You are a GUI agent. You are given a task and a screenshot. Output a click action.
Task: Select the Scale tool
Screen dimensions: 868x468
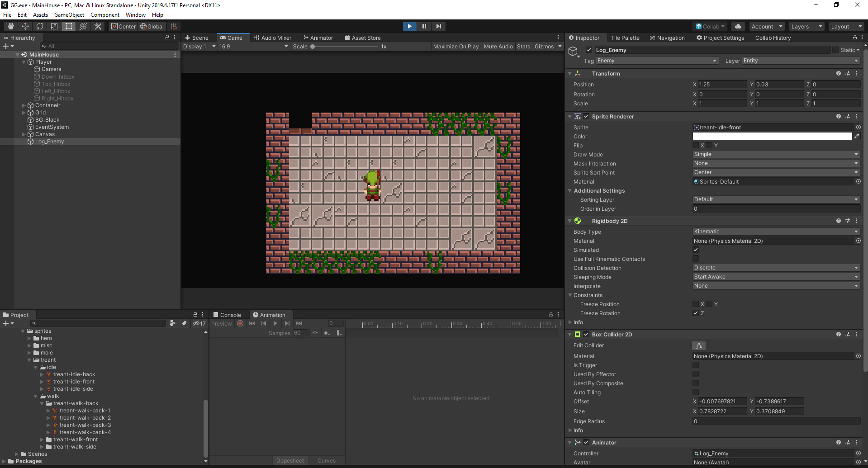click(54, 26)
